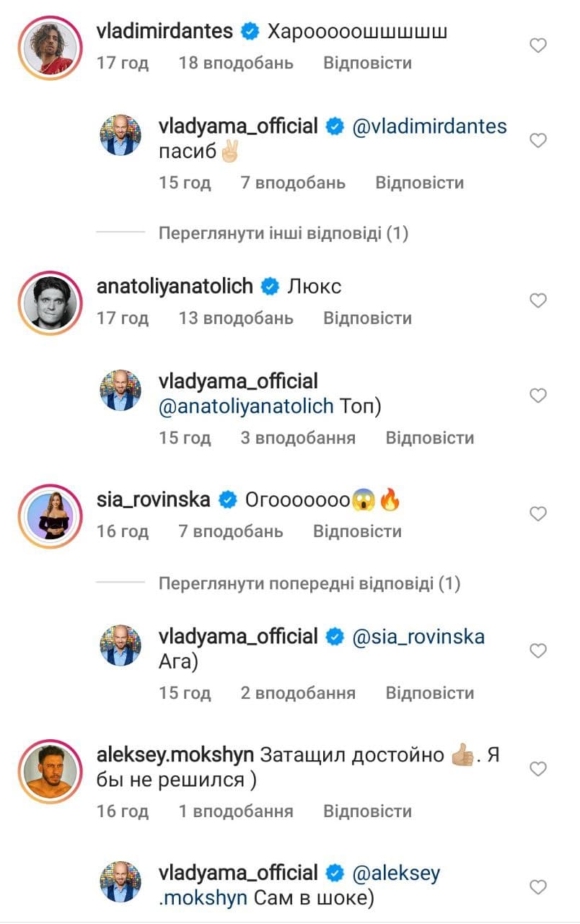Tap the heart on anatoliyanatolich's 'Люкс' comment
This screenshot has height=924, width=580.
point(538,301)
